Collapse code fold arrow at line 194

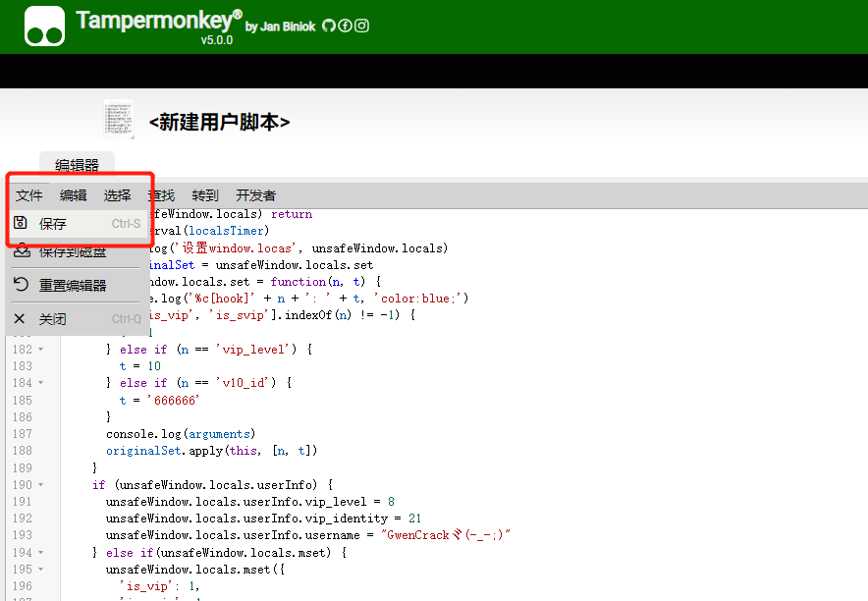(40, 552)
